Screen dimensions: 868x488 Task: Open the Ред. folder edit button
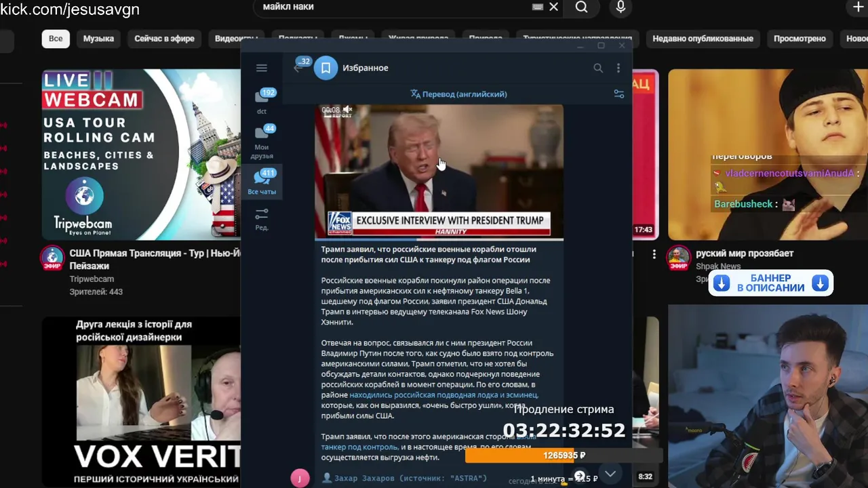[262, 219]
